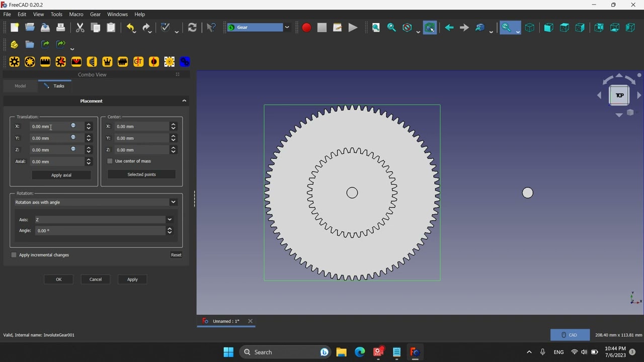Screen dimensions: 644x362
Task: Close the Unnamed : 1 document tab
Action: tap(250, 321)
